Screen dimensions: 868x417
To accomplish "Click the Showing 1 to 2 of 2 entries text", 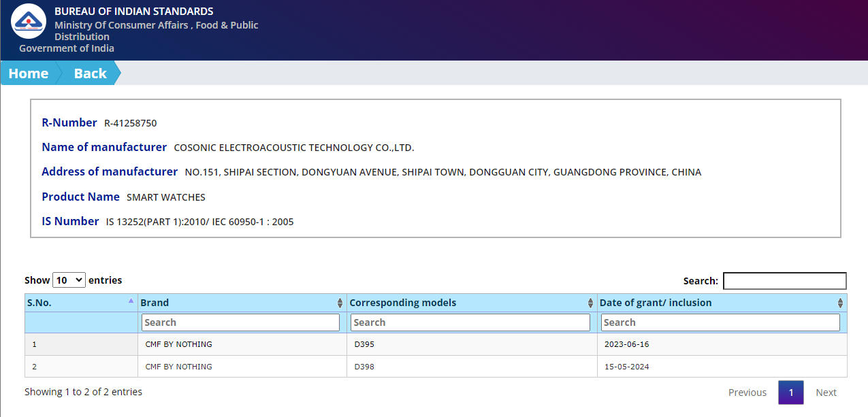I will click(83, 392).
